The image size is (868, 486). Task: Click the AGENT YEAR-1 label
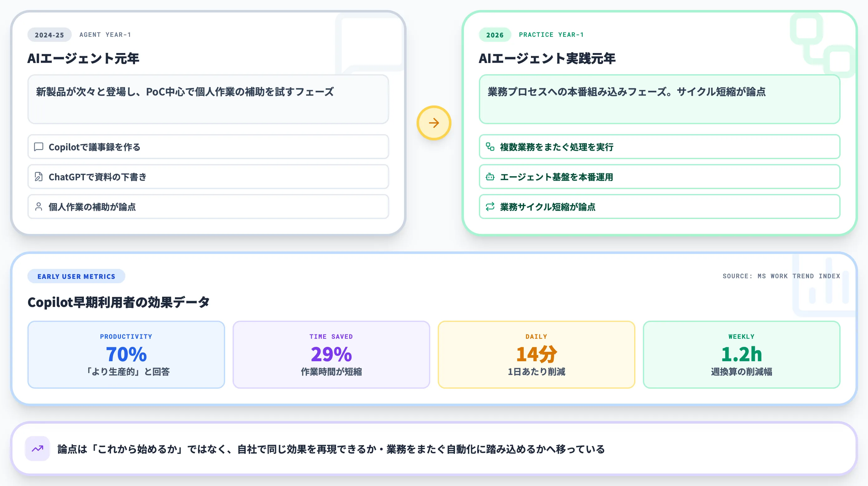105,35
